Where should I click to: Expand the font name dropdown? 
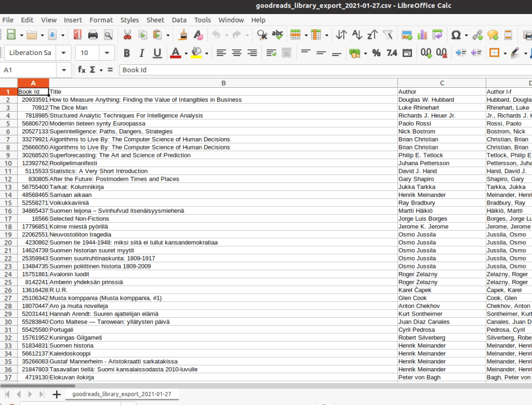(x=64, y=52)
